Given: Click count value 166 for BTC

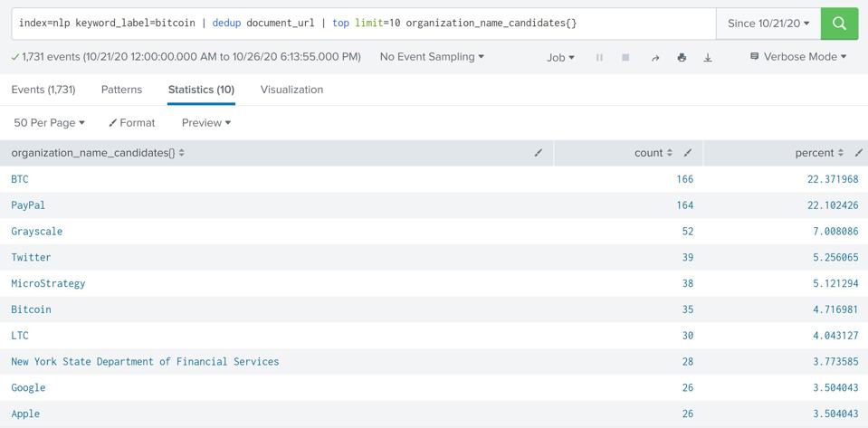Looking at the screenshot, I should tap(685, 179).
